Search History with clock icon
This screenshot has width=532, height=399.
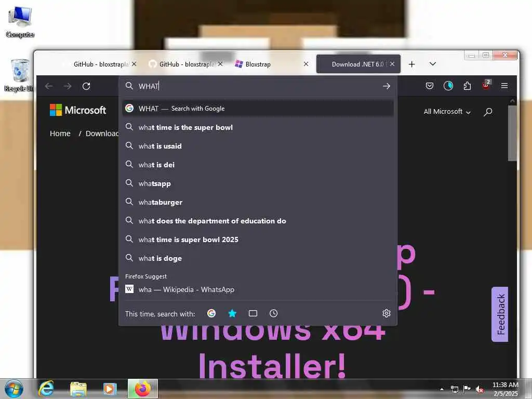click(x=274, y=313)
